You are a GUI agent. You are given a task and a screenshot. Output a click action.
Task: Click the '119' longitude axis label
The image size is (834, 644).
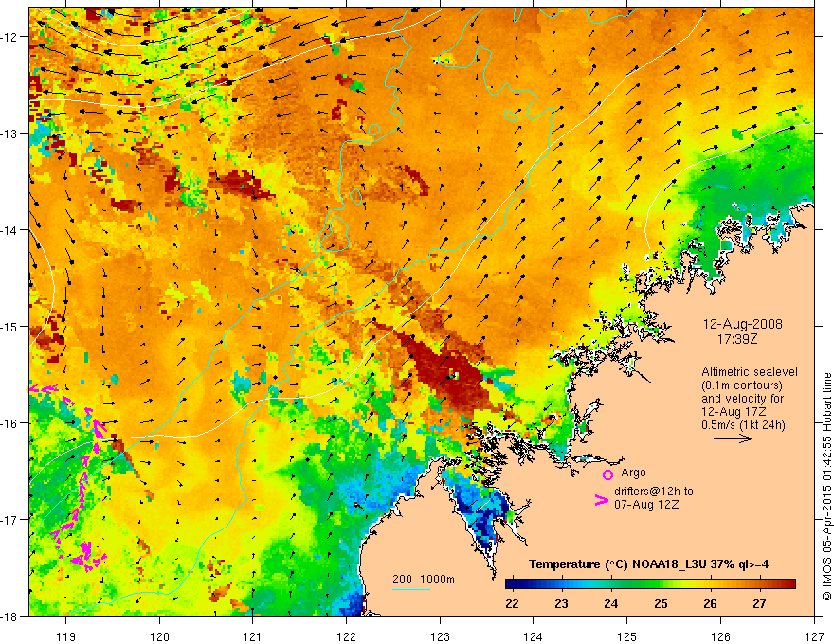(x=66, y=636)
